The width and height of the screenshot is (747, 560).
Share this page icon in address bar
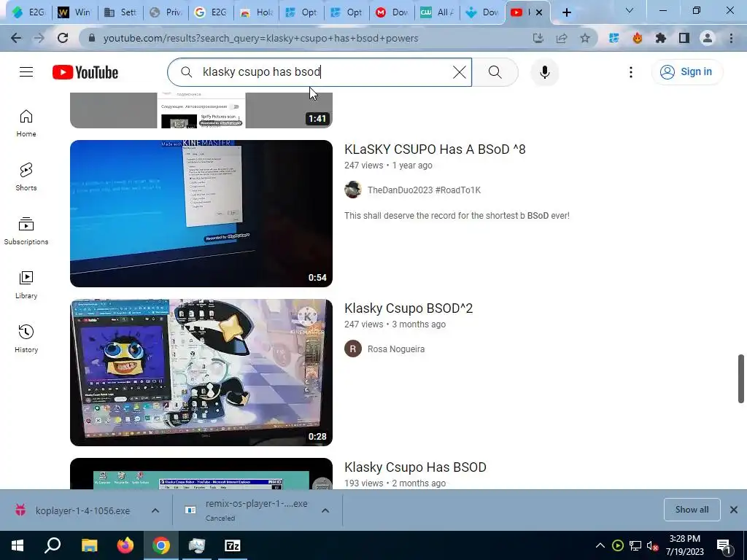click(x=561, y=38)
